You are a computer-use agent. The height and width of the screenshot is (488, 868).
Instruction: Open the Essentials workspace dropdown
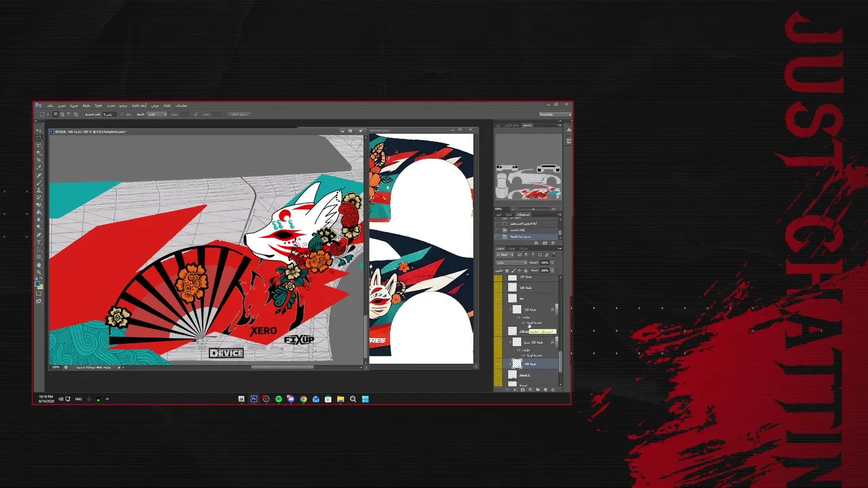point(553,114)
